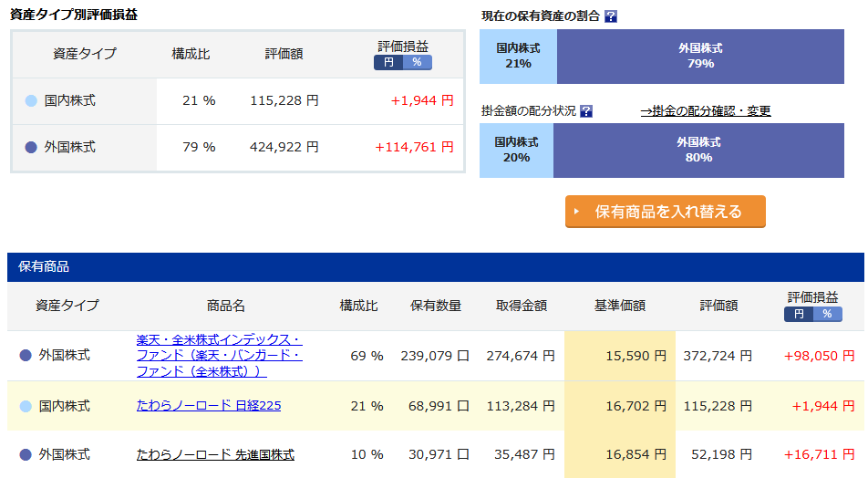This screenshot has height=478, width=868.
Task: Switch asset-type 評価損益 toggle to 円
Action: [x=388, y=63]
